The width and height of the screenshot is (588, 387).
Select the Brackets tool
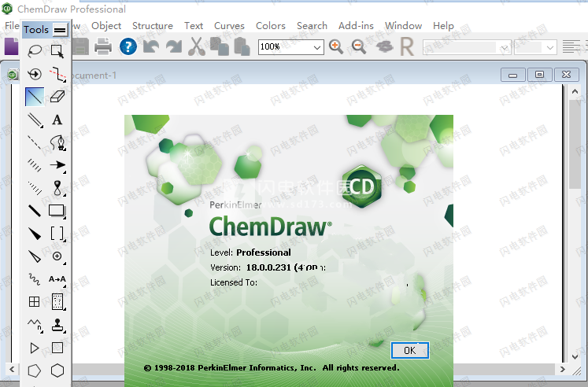pos(57,234)
